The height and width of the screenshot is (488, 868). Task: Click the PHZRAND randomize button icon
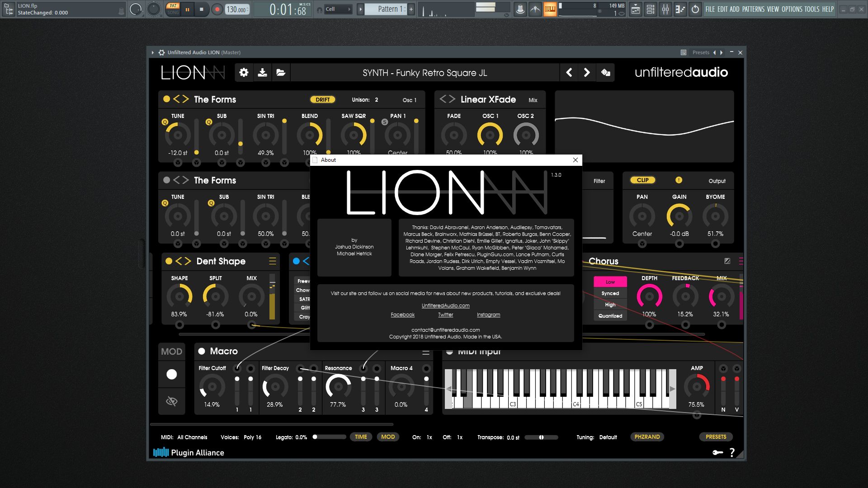point(648,438)
